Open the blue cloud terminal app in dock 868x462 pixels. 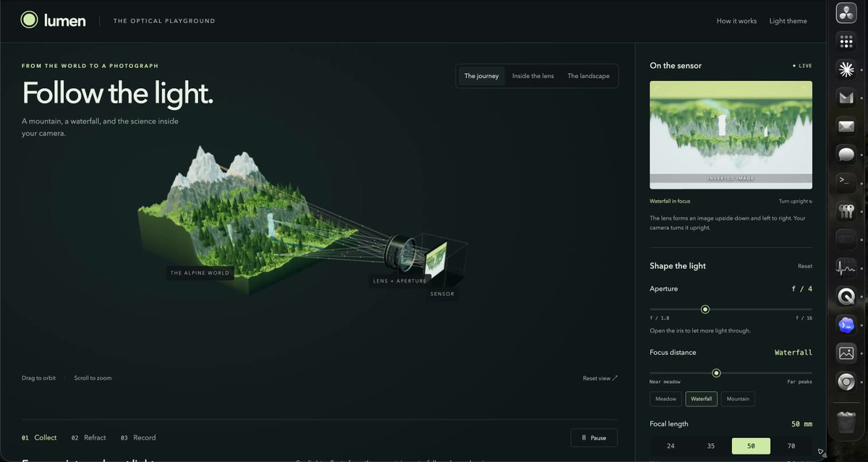[846, 325]
